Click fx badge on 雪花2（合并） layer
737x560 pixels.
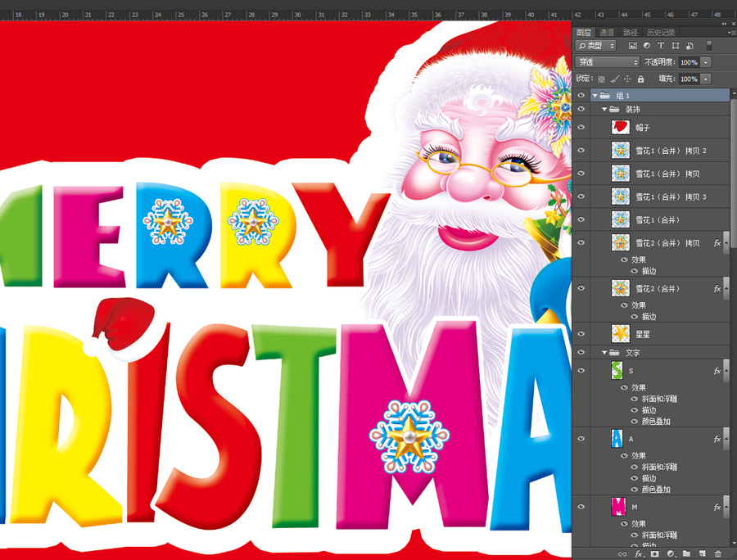tap(717, 289)
